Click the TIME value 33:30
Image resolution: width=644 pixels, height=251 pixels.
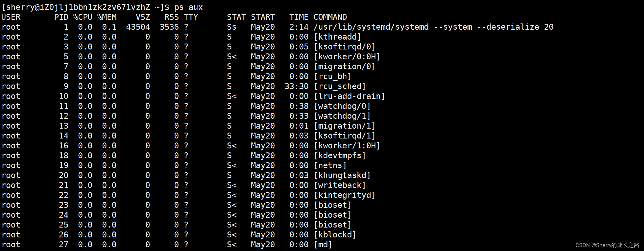(x=297, y=86)
